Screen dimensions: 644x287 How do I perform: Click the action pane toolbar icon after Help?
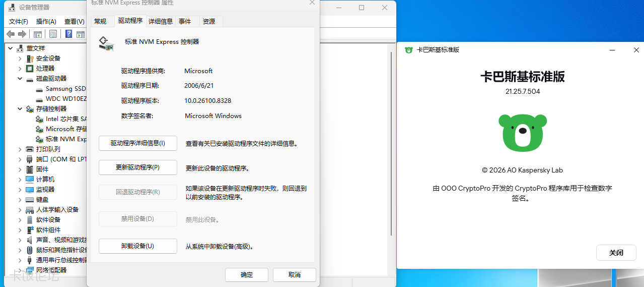point(81,34)
